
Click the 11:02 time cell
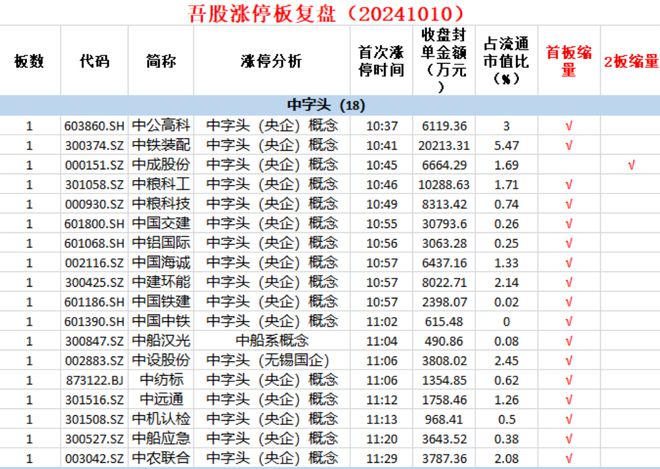click(381, 322)
